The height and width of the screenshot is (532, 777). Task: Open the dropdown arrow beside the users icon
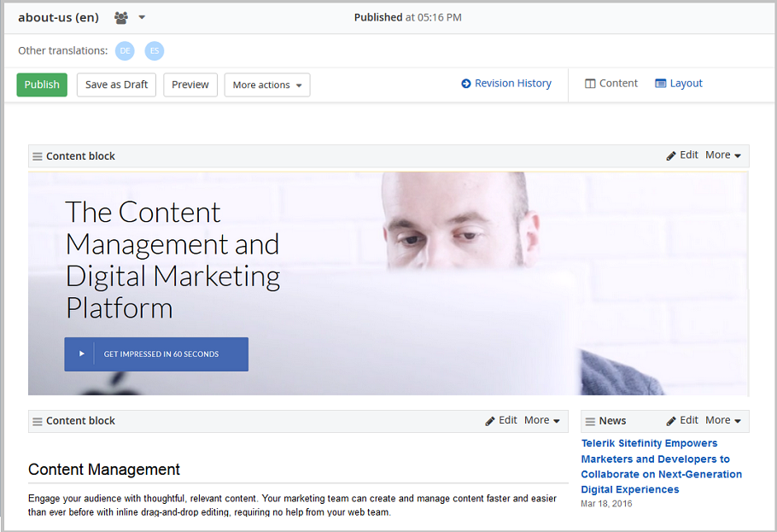(x=142, y=17)
